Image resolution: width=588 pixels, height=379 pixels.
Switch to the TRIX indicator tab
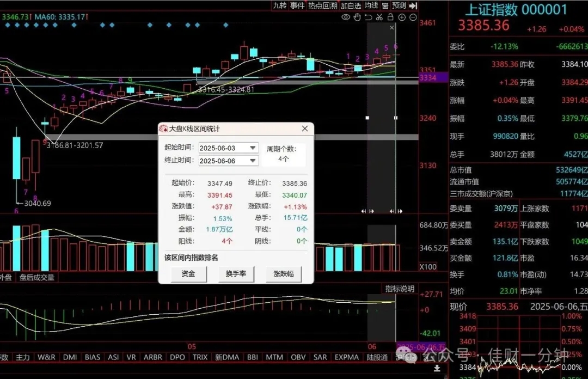point(200,357)
